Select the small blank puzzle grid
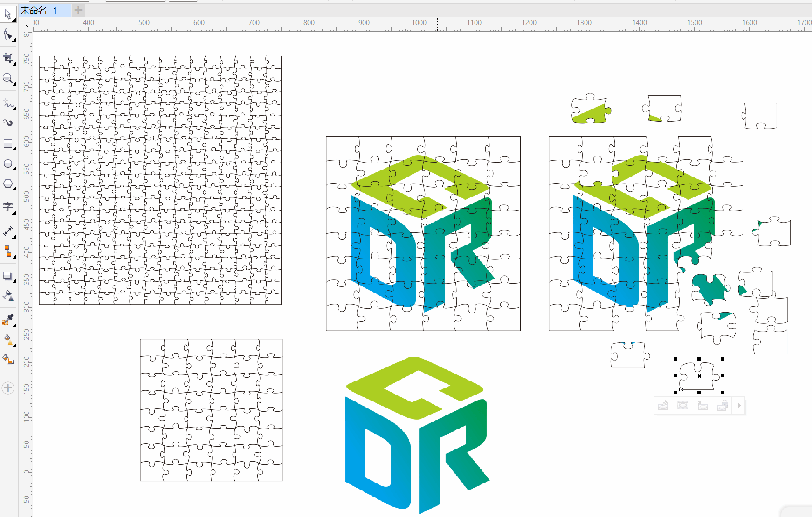The width and height of the screenshot is (812, 517). [211, 410]
